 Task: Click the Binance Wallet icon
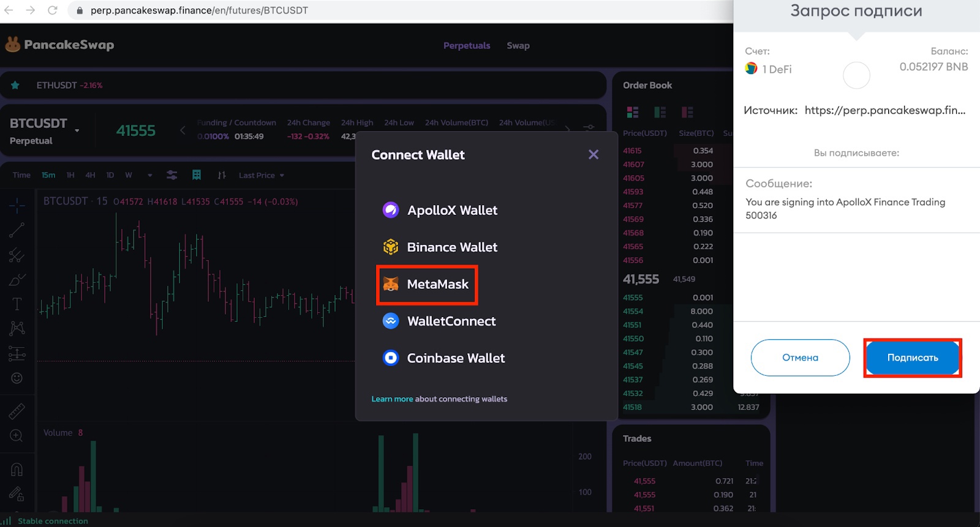click(x=391, y=247)
